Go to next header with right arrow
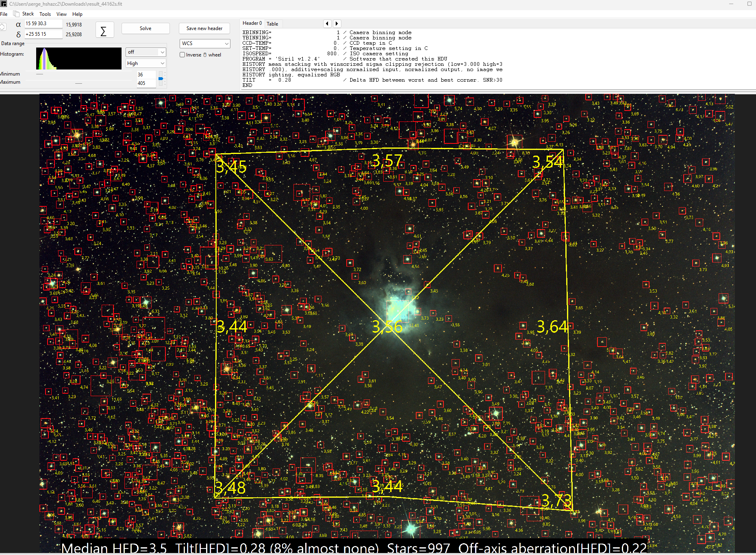Viewport: 756px width, 555px height. pyautogui.click(x=337, y=24)
